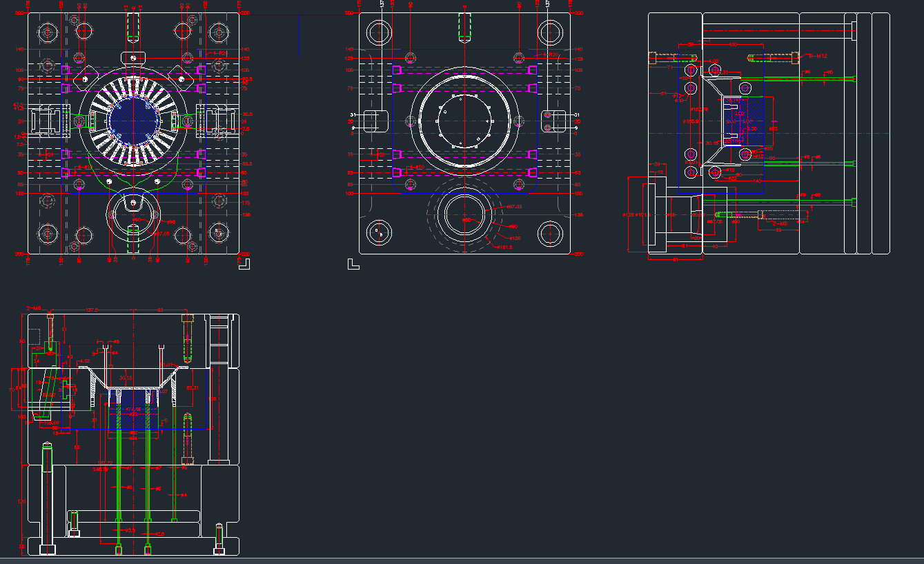
Task: Select the ø160.9 dimension in side view
Action: (689, 121)
